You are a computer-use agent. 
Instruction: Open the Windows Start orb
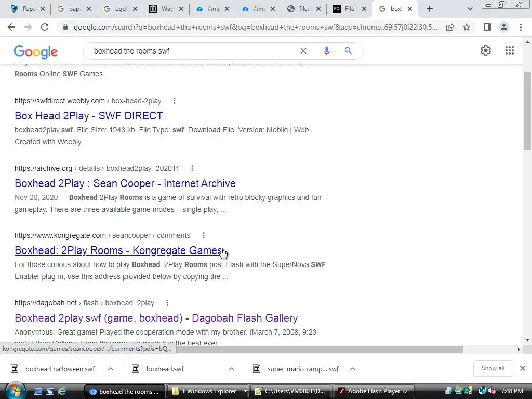point(15,391)
